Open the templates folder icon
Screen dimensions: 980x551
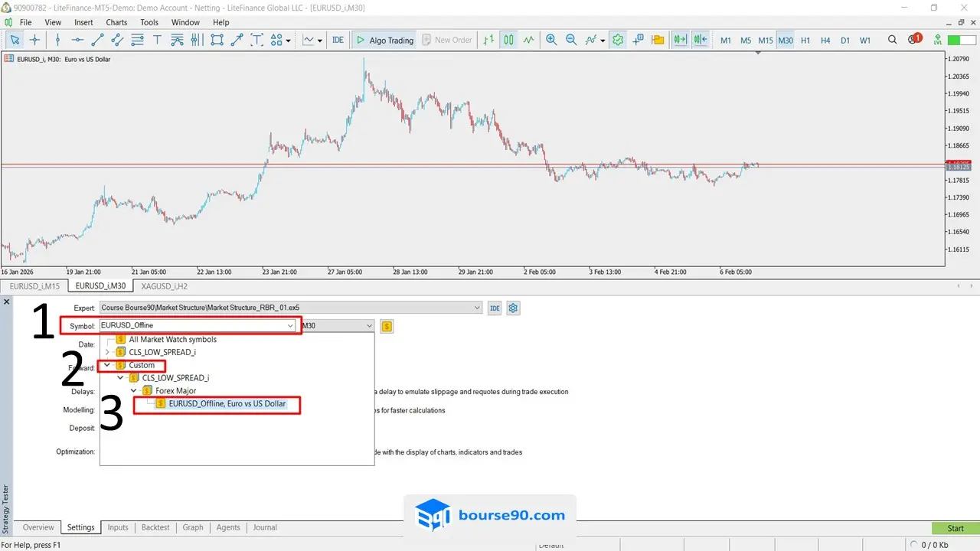[x=658, y=40]
